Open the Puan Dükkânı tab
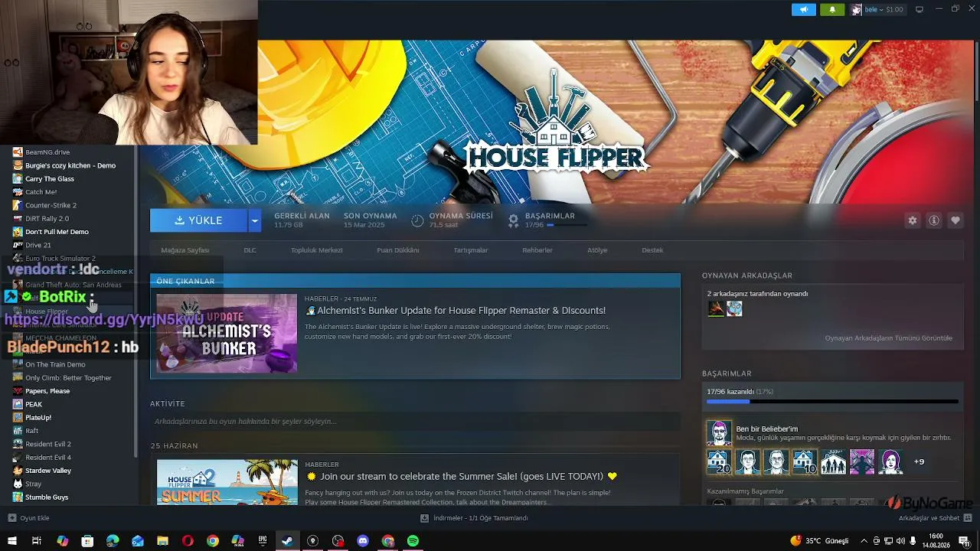This screenshot has height=551, width=980. click(398, 250)
